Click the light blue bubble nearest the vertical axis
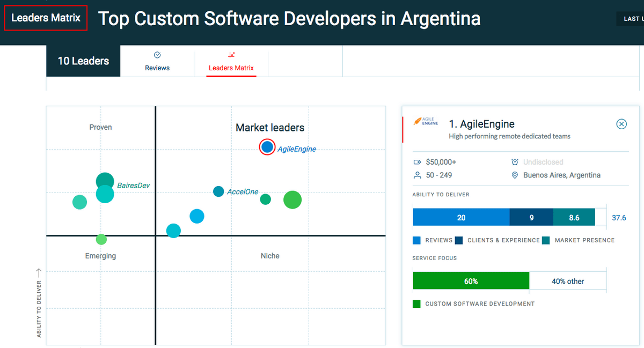 pos(173,231)
